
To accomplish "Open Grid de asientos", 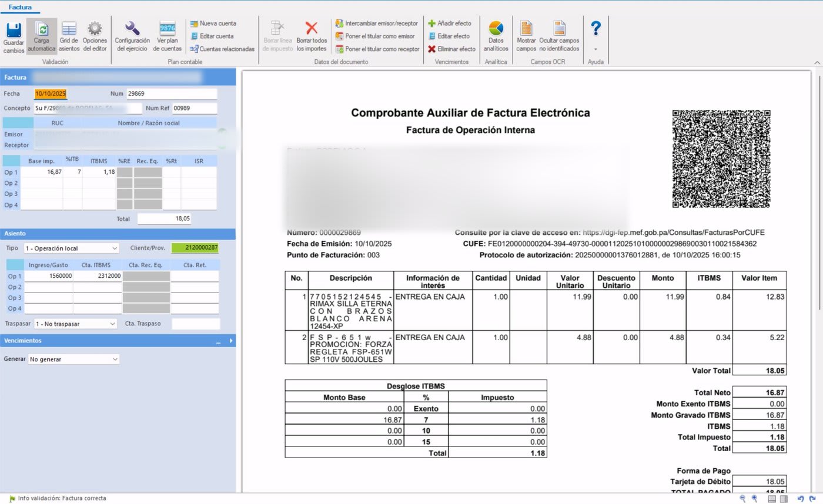I will click(x=69, y=37).
